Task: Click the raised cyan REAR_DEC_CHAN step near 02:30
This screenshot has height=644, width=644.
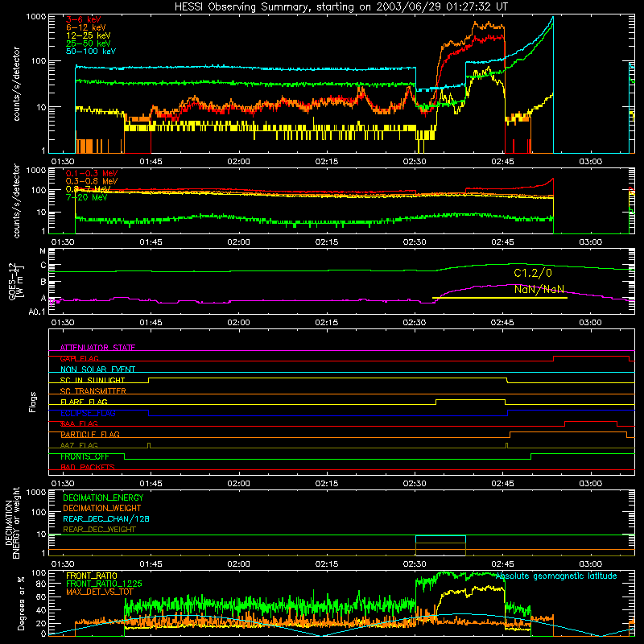Action: pyautogui.click(x=440, y=536)
